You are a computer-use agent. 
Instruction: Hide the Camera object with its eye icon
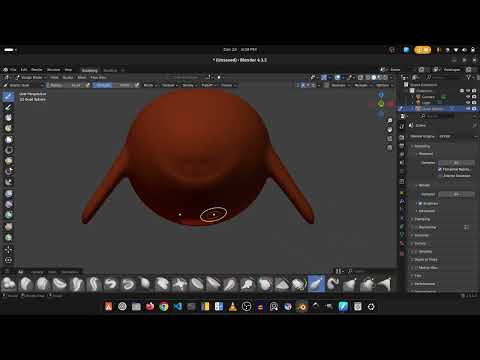[x=468, y=97]
